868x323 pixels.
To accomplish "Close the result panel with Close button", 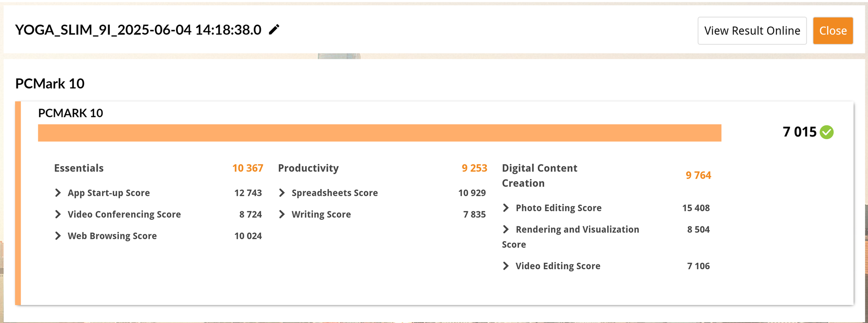I will pyautogui.click(x=833, y=31).
